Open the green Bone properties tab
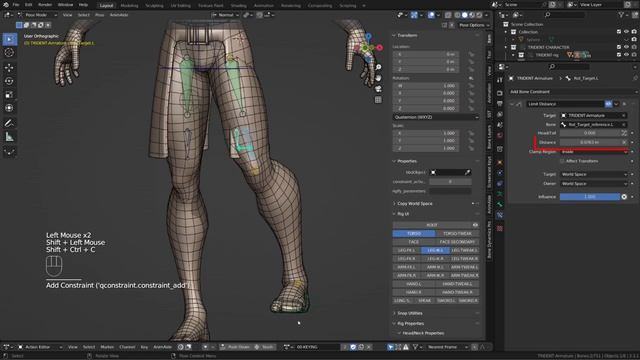640x360 pixels. [x=500, y=204]
